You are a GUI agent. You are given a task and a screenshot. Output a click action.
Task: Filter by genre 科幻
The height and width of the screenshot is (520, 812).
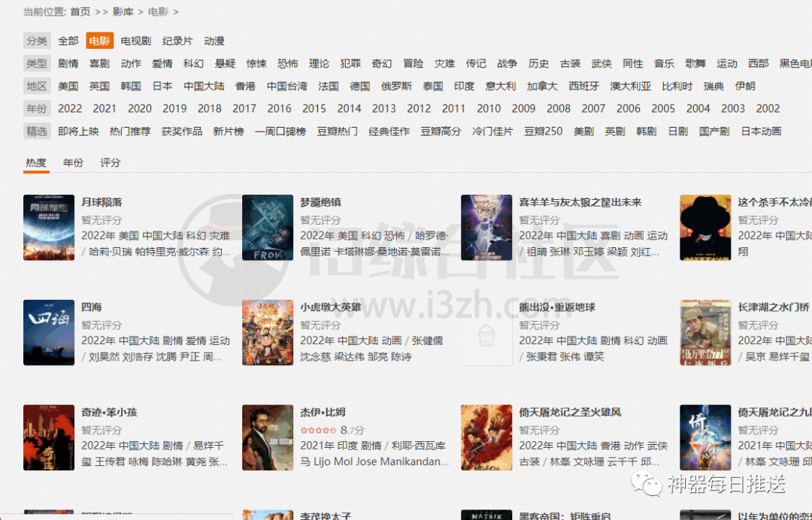(193, 63)
